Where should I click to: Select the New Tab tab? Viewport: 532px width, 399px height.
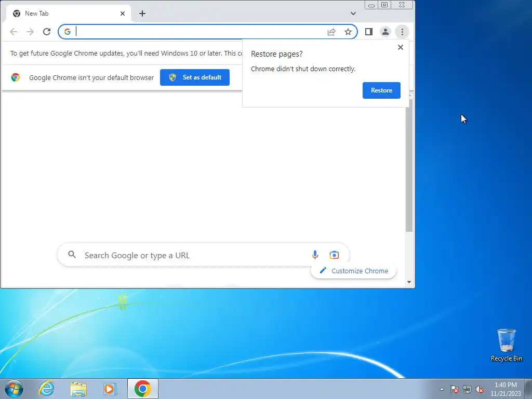[x=69, y=14]
